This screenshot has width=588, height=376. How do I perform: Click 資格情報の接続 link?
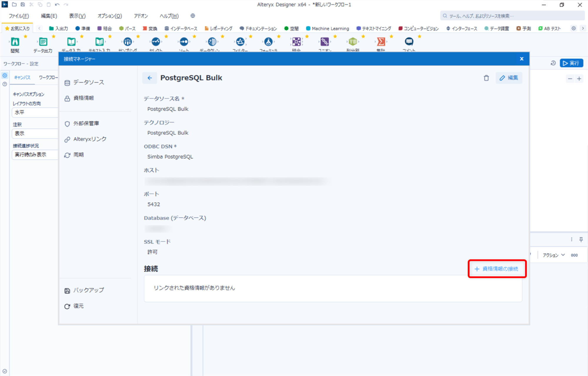[x=497, y=269]
